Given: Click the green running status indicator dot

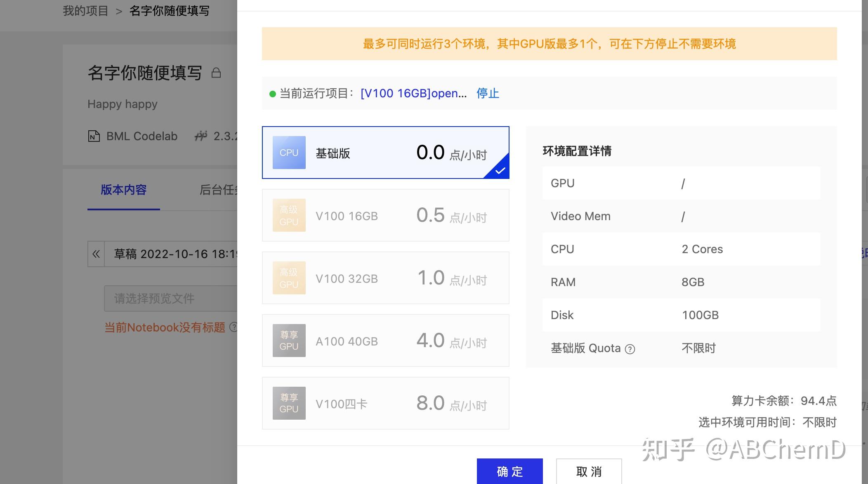Looking at the screenshot, I should coord(272,94).
